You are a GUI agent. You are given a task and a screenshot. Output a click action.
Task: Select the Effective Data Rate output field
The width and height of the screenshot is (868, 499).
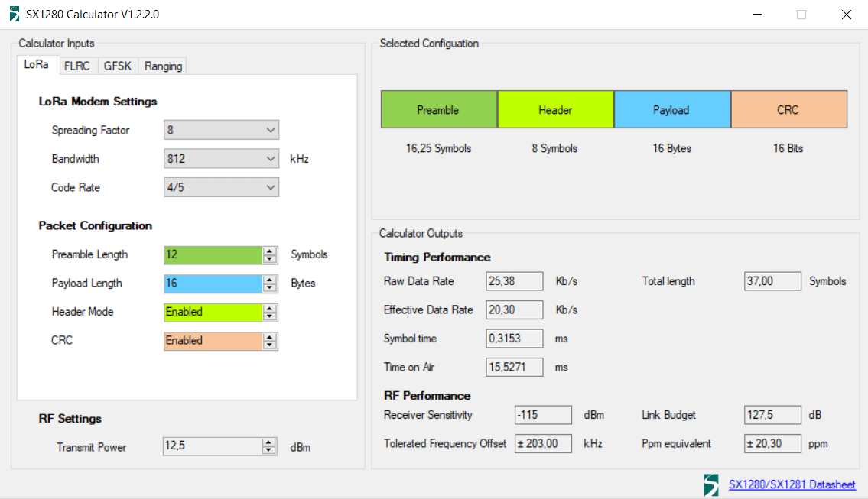point(514,309)
